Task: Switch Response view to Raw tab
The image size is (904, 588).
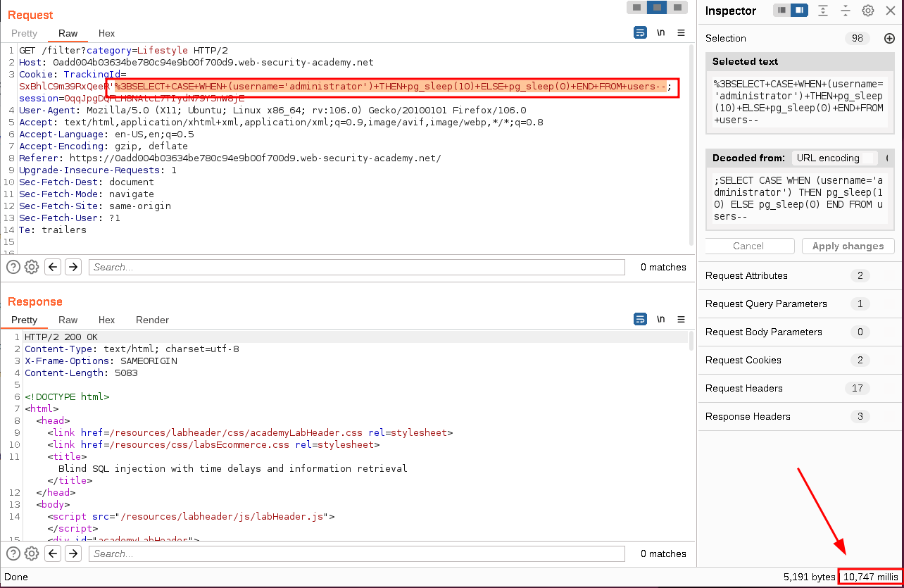Action: 68,320
